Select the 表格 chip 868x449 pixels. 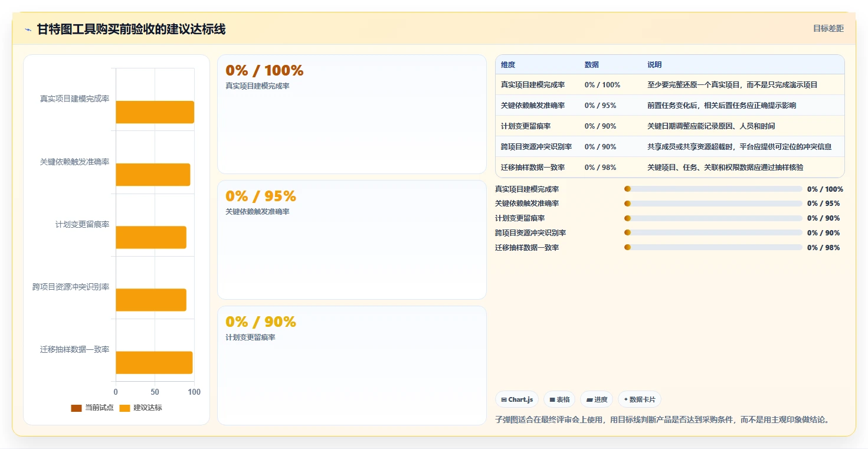tap(559, 399)
